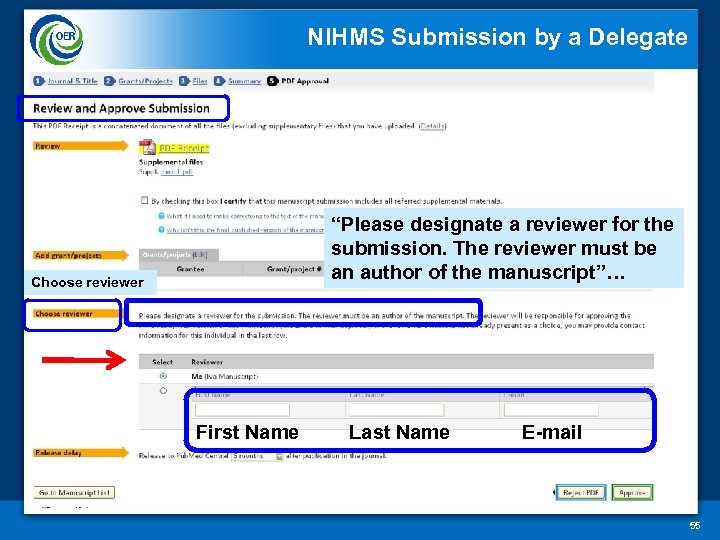Open the Details link

click(433, 126)
